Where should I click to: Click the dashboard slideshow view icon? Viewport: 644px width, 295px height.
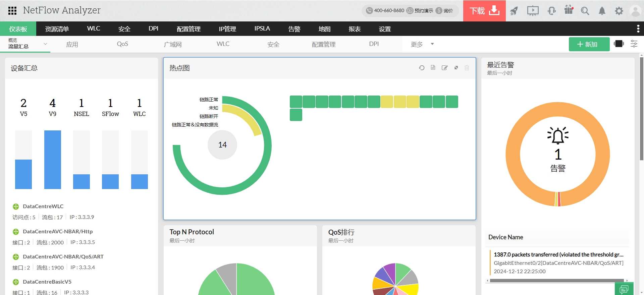(x=619, y=44)
